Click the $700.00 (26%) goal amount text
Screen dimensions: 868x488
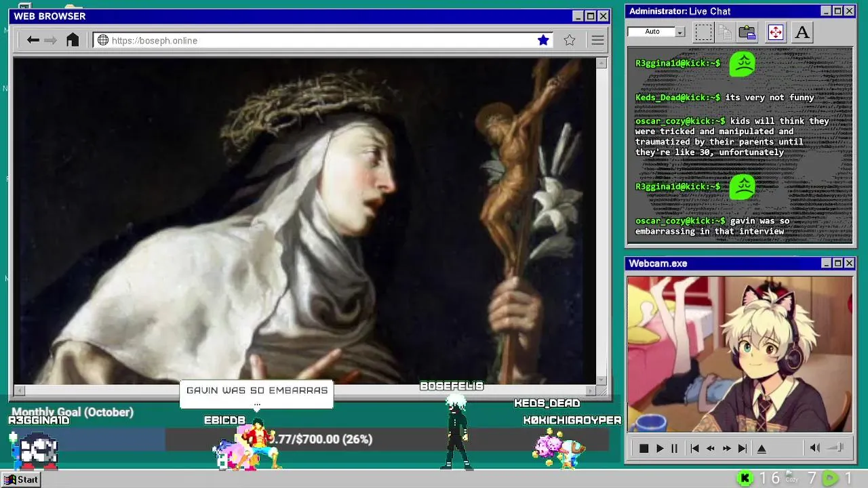pos(323,439)
